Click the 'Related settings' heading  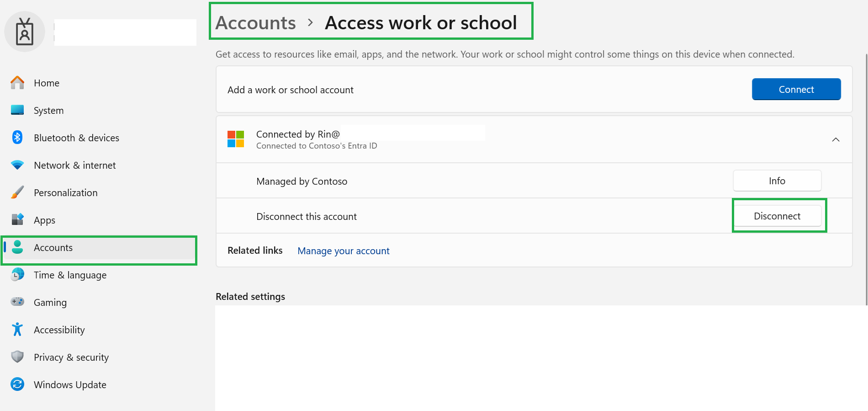250,296
